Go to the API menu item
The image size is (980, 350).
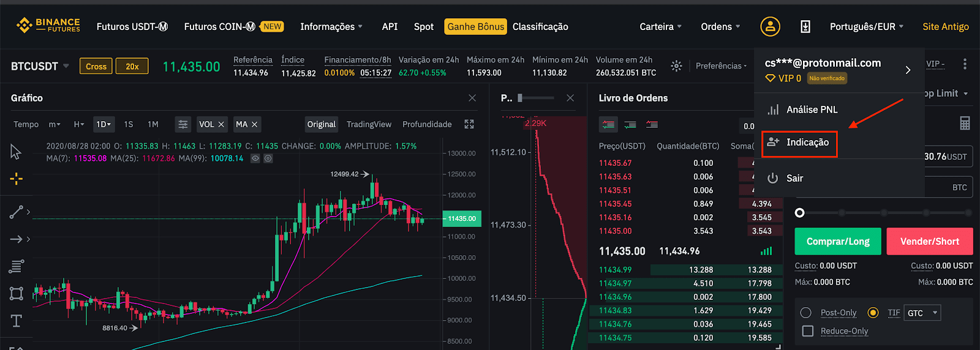click(390, 26)
